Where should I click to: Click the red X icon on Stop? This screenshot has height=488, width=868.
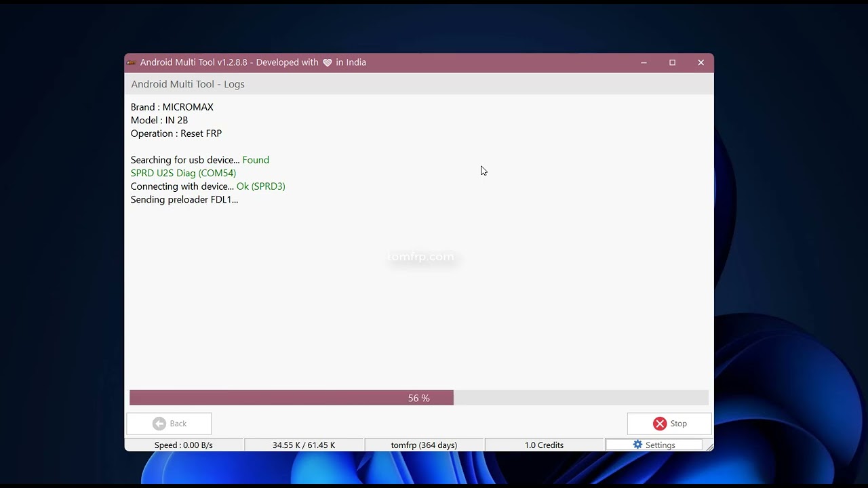point(660,424)
